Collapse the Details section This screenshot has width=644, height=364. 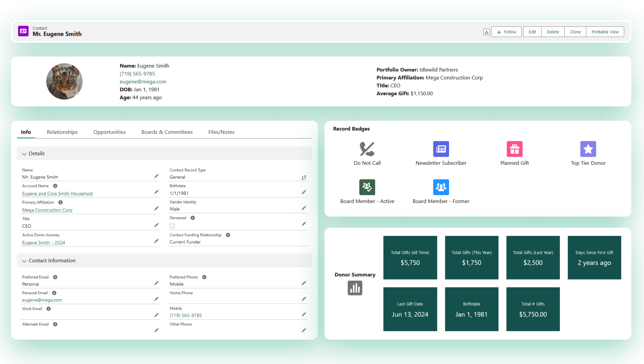[24, 154]
